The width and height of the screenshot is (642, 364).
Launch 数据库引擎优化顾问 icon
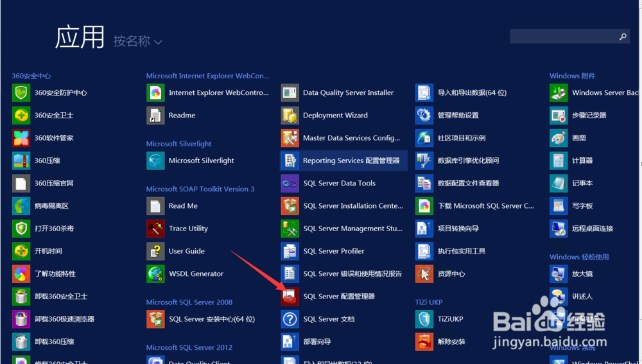pyautogui.click(x=424, y=160)
